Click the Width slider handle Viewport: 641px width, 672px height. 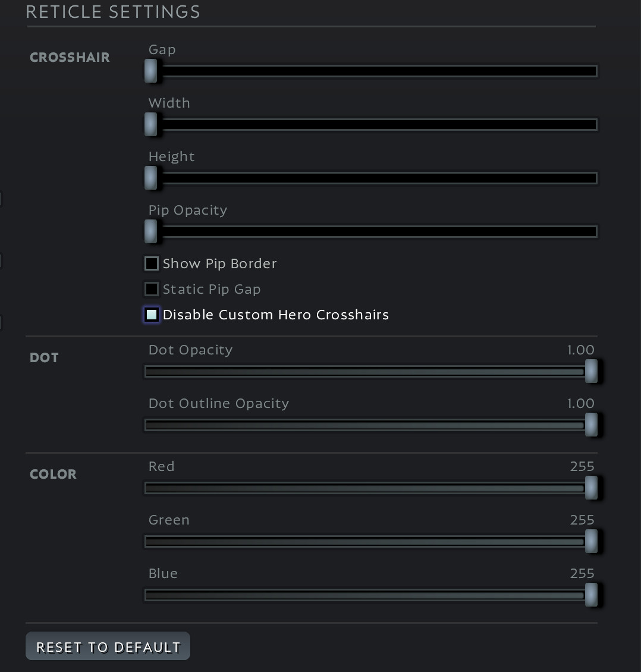[x=151, y=125]
